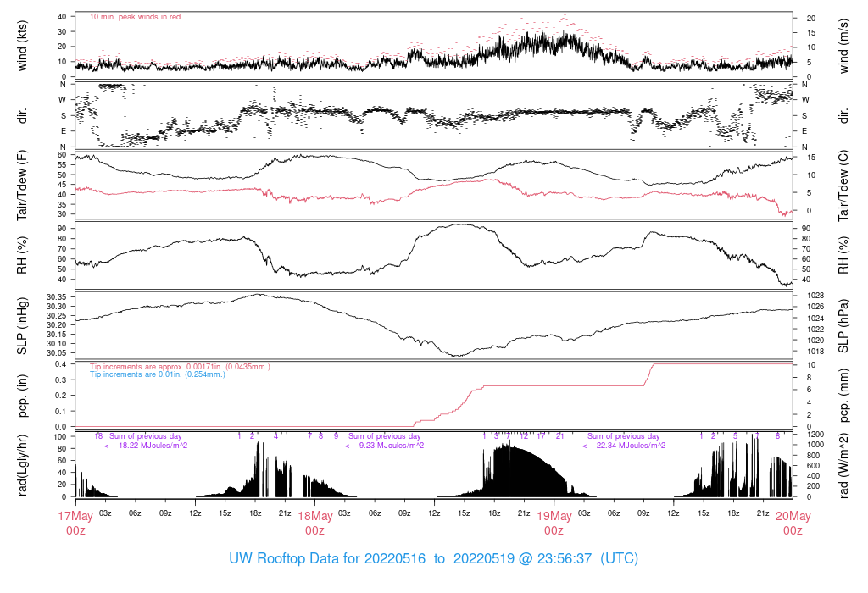Click the left 'RH (%)' axis label
The height and width of the screenshot is (593, 868).
(22, 256)
